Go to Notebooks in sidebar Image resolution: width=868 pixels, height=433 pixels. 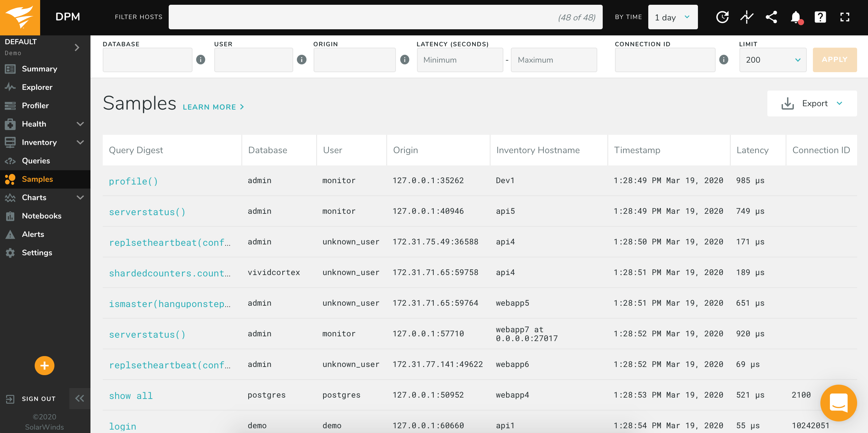(41, 216)
